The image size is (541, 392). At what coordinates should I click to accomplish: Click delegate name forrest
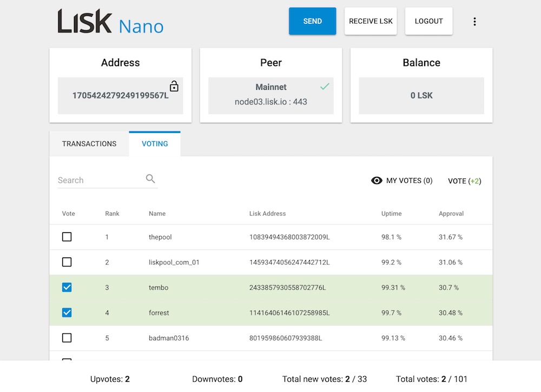click(x=159, y=313)
